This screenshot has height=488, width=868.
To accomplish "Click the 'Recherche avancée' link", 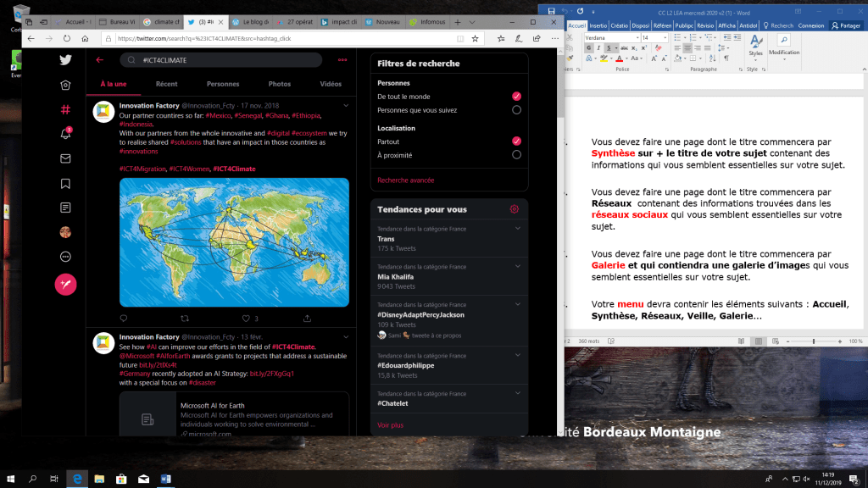I will (404, 180).
